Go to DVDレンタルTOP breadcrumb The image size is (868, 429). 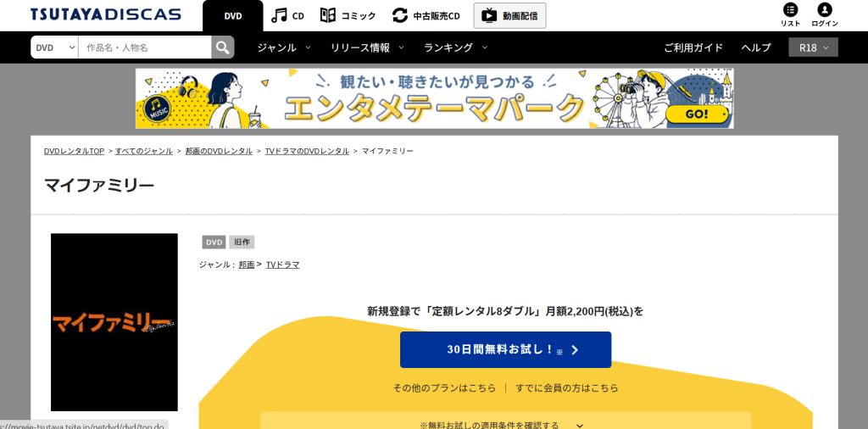click(x=75, y=151)
